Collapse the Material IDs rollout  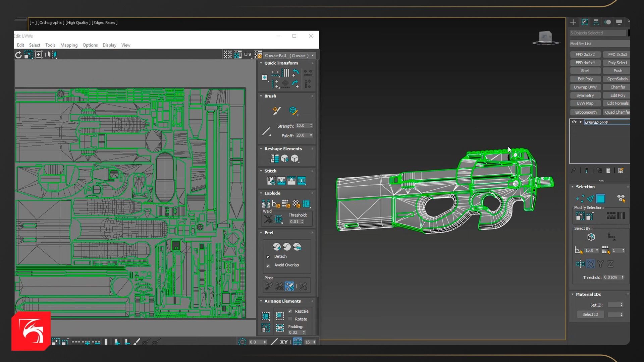(x=573, y=294)
